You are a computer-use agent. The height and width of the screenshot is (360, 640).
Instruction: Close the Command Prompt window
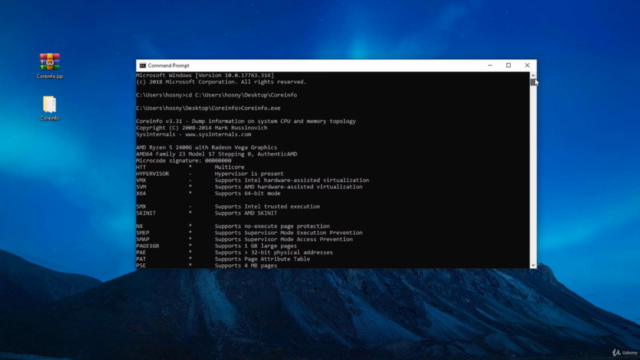[527, 65]
